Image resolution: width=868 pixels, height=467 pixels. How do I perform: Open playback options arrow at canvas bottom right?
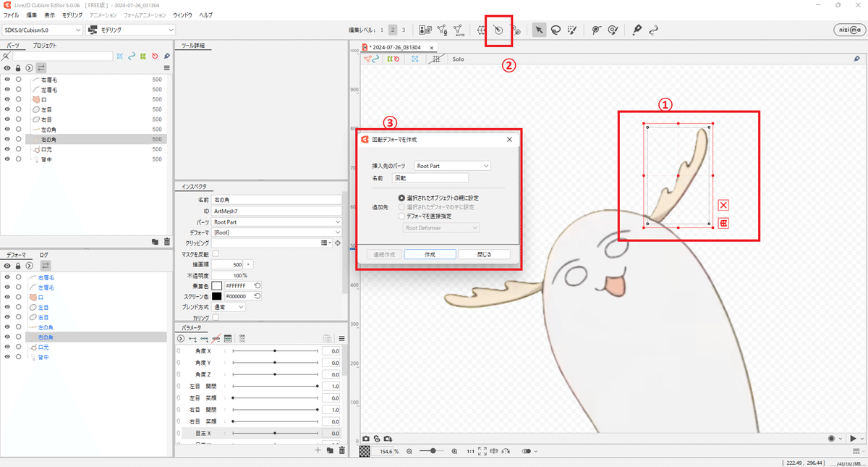coord(861,439)
